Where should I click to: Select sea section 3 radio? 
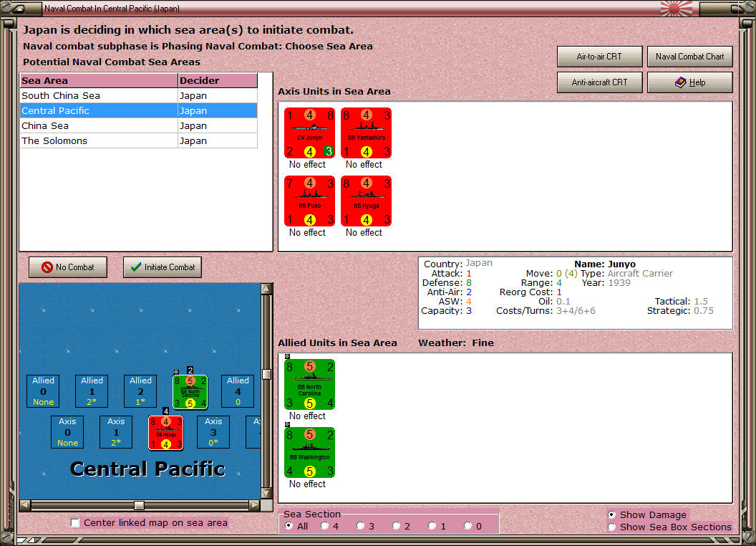pyautogui.click(x=360, y=526)
